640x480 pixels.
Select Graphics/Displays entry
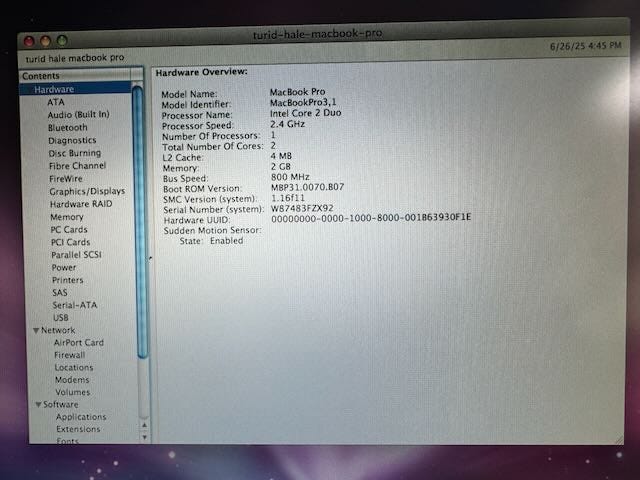pos(87,191)
